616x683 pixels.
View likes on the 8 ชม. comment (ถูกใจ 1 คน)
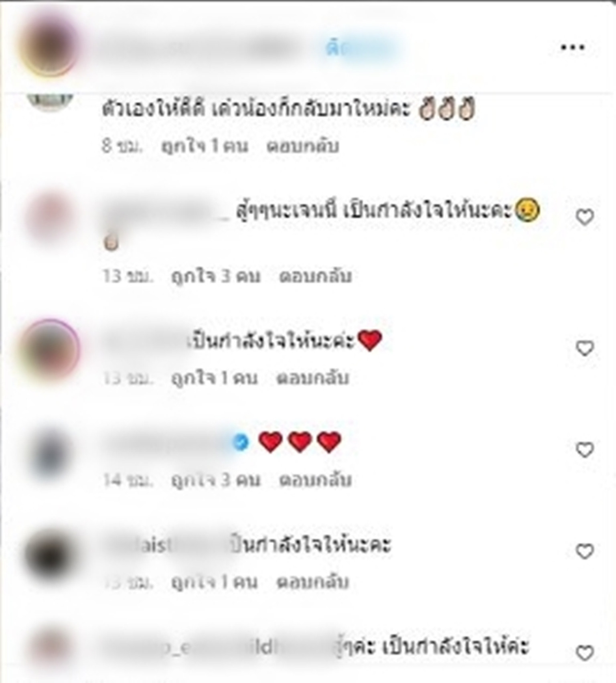(x=205, y=146)
